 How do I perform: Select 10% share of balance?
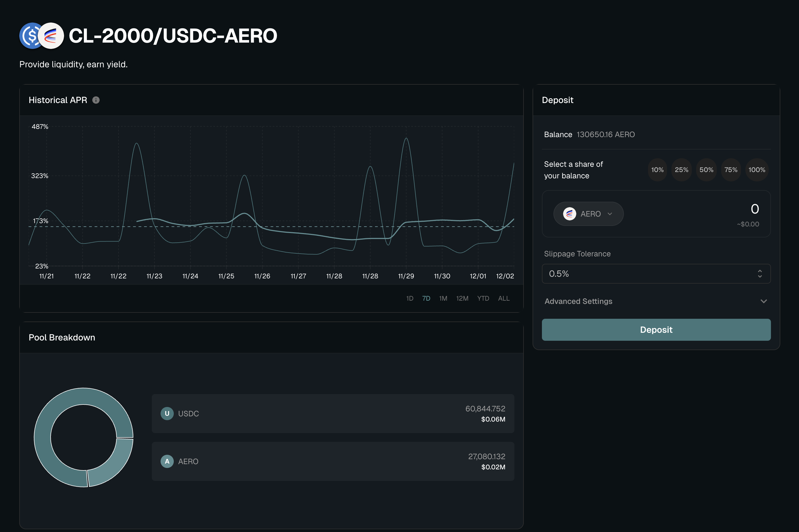(x=657, y=170)
